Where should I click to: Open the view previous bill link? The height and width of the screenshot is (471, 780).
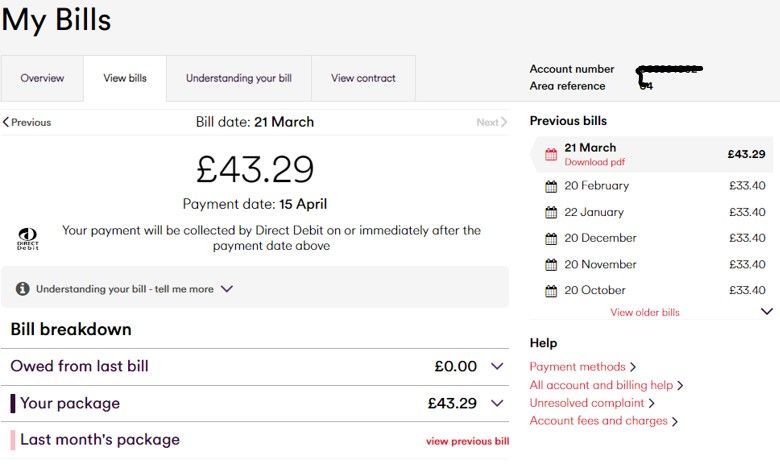pyautogui.click(x=467, y=441)
